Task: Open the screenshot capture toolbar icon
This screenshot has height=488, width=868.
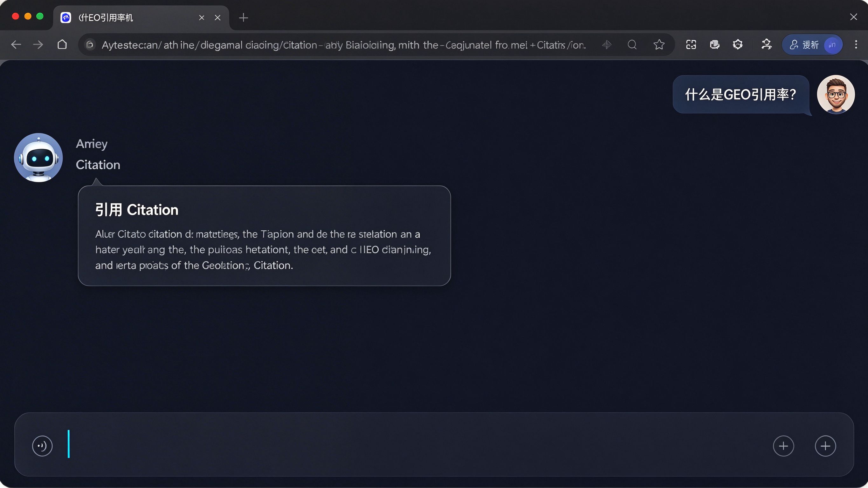Action: (691, 44)
